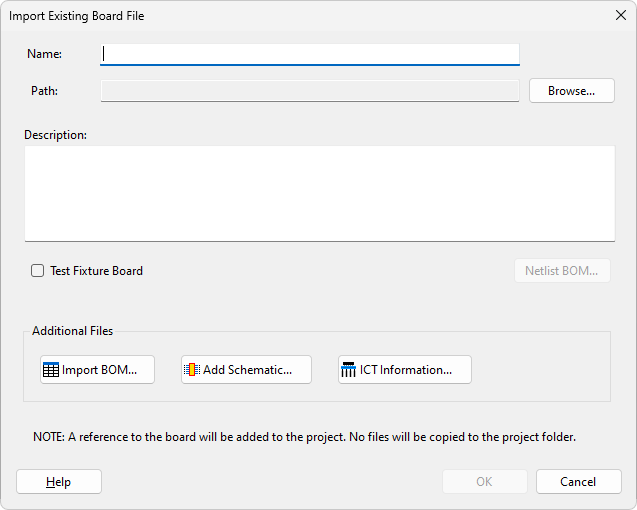
Task: Focus the Name text field
Action: click(310, 54)
